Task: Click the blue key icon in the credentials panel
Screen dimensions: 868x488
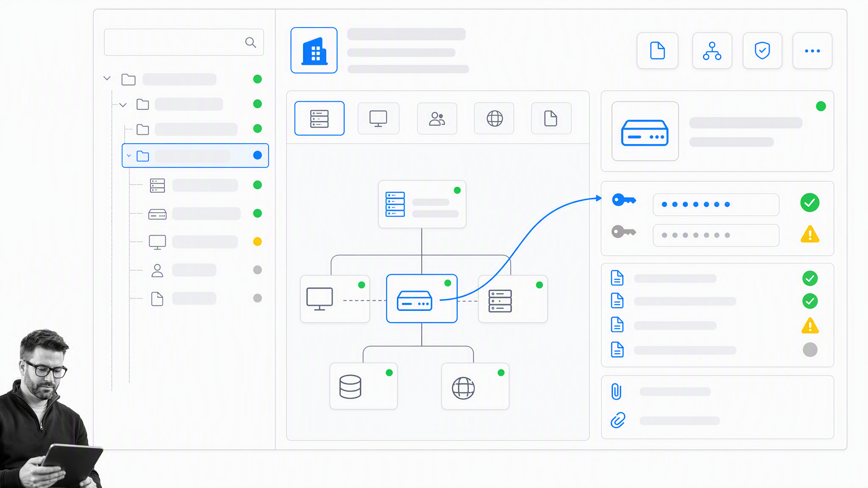Action: click(624, 200)
